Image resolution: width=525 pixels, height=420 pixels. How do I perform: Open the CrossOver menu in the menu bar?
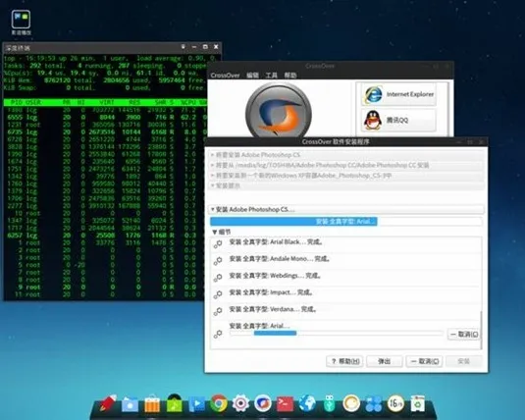tap(225, 76)
